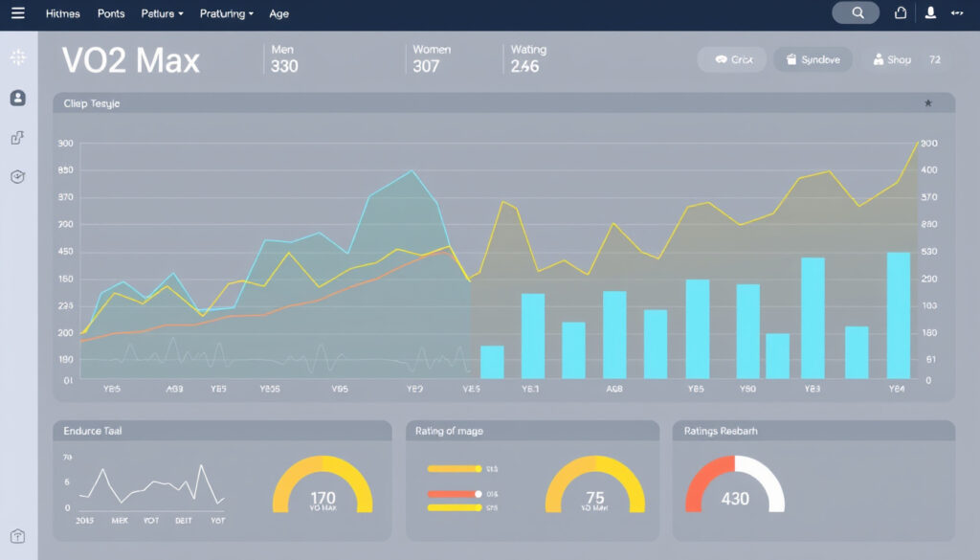Click the Rating of mage panel header
The height and width of the screenshot is (560, 980).
[x=532, y=431]
